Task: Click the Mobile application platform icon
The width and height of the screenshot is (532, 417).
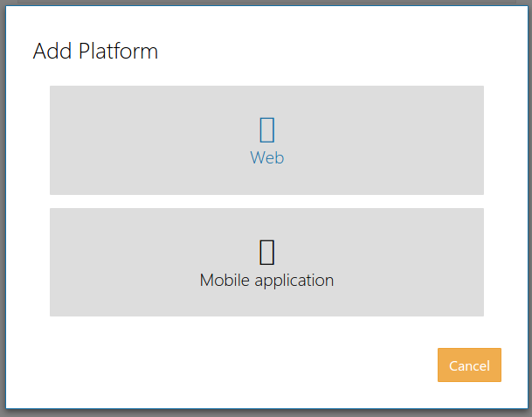Action: pyautogui.click(x=267, y=252)
